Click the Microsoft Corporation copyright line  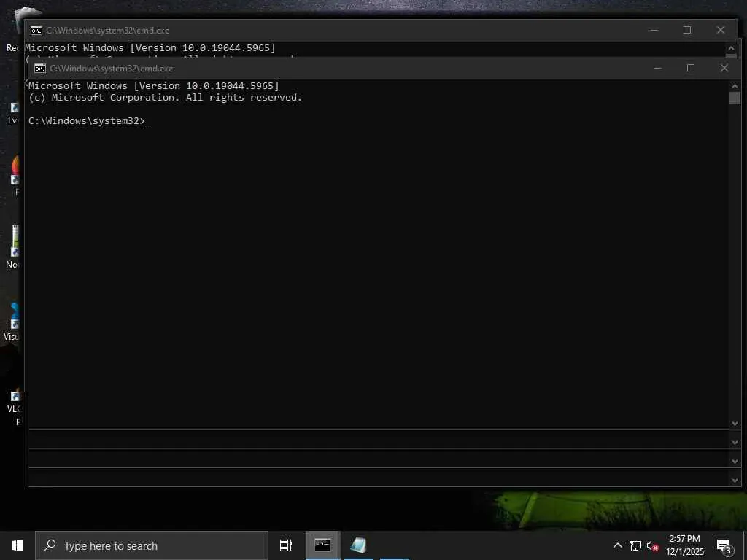[x=166, y=98]
